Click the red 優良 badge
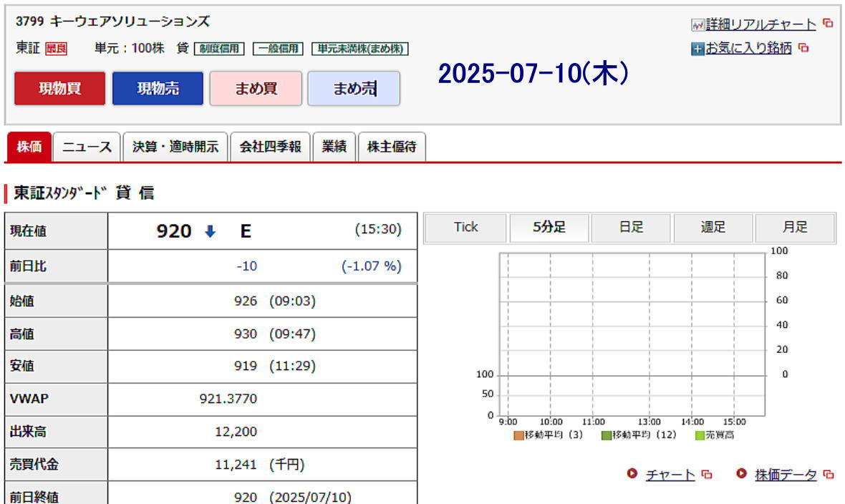This screenshot has width=845, height=504. [56, 49]
